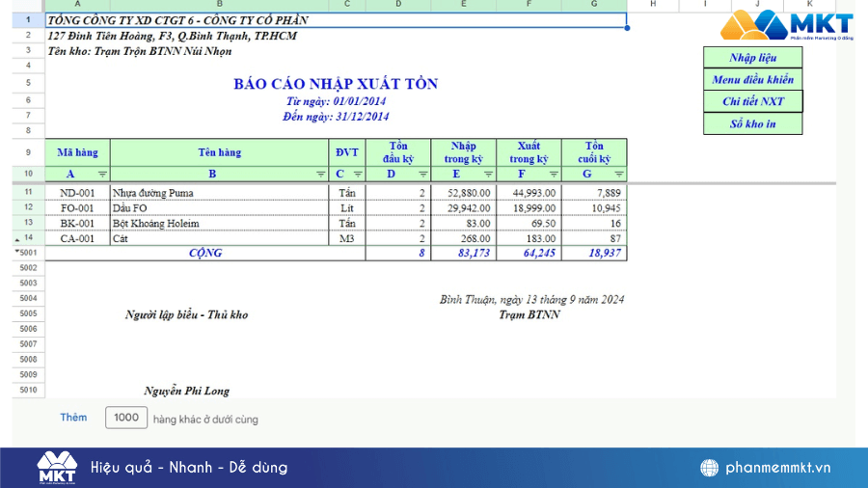The height and width of the screenshot is (488, 868).
Task: Select cell Cát
Action: (219, 238)
